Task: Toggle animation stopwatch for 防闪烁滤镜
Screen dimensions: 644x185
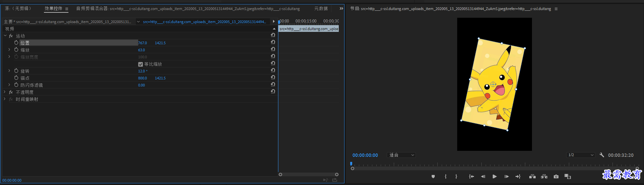Action: click(16, 85)
